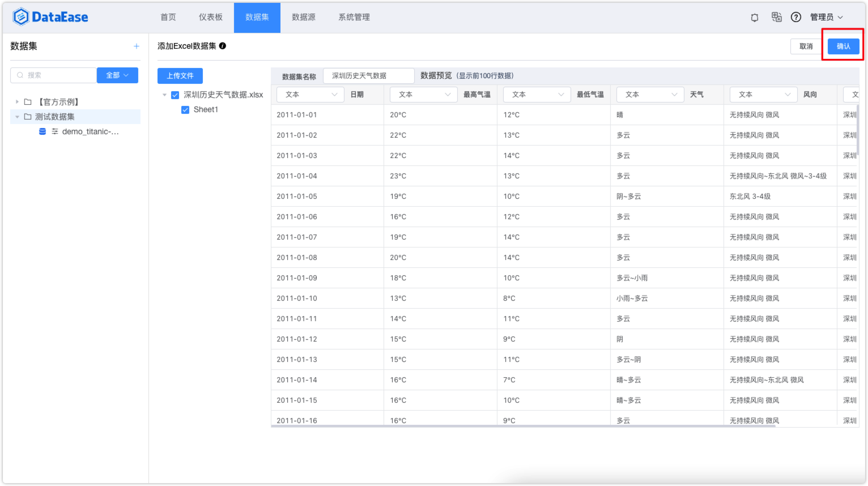Click the search magnifier icon
Image resolution: width=868 pixels, height=486 pixels.
click(x=20, y=75)
